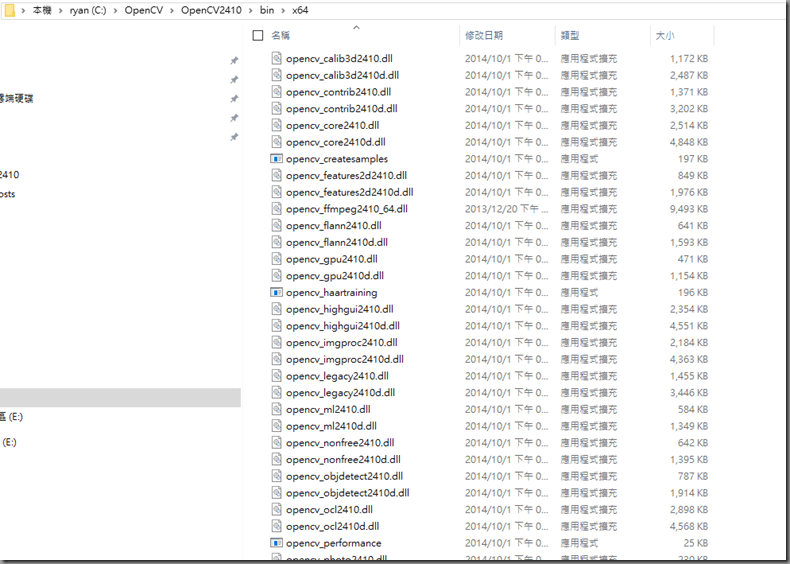This screenshot has height=564, width=790.
Task: Toggle the select-all checkbox beside 名稱
Action: point(258,35)
